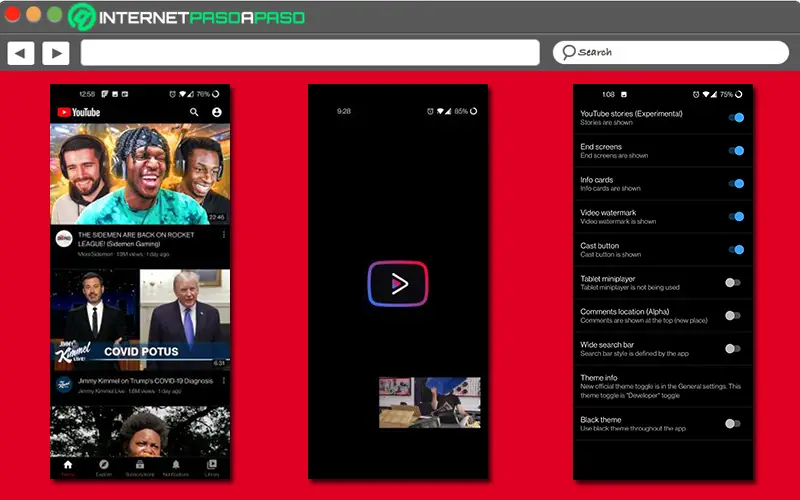This screenshot has width=800, height=500.
Task: Open YouTube search magnifier icon
Action: tap(194, 112)
